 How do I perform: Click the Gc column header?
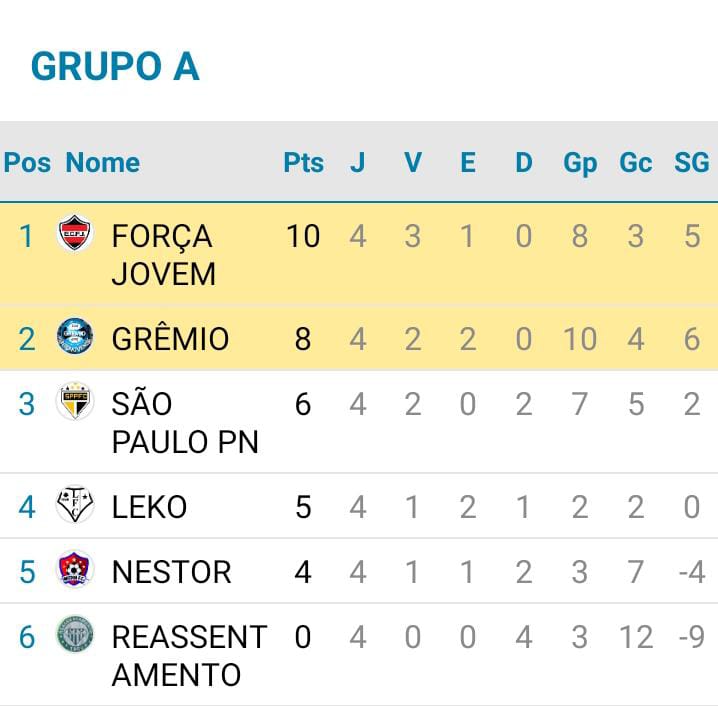tap(636, 163)
